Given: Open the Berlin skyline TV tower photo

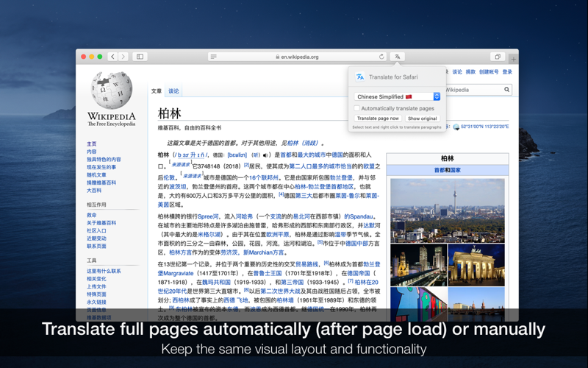Looking at the screenshot, I should pyautogui.click(x=448, y=210).
